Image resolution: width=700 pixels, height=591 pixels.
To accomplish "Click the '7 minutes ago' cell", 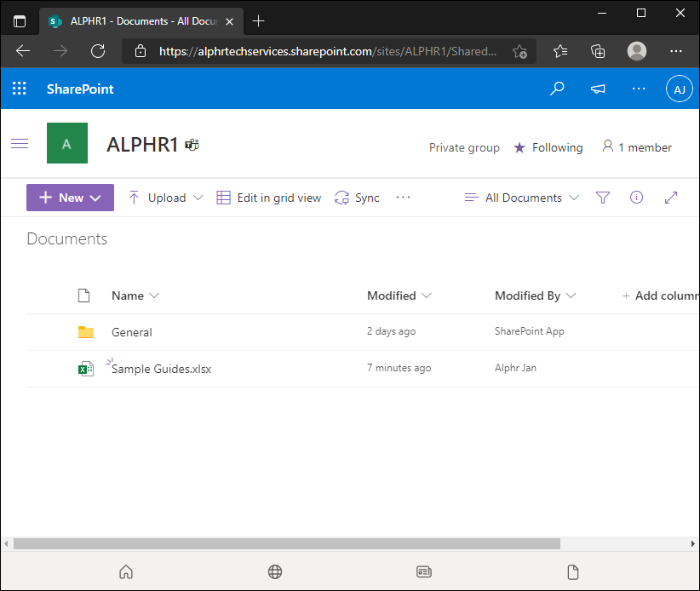I will pos(399,368).
